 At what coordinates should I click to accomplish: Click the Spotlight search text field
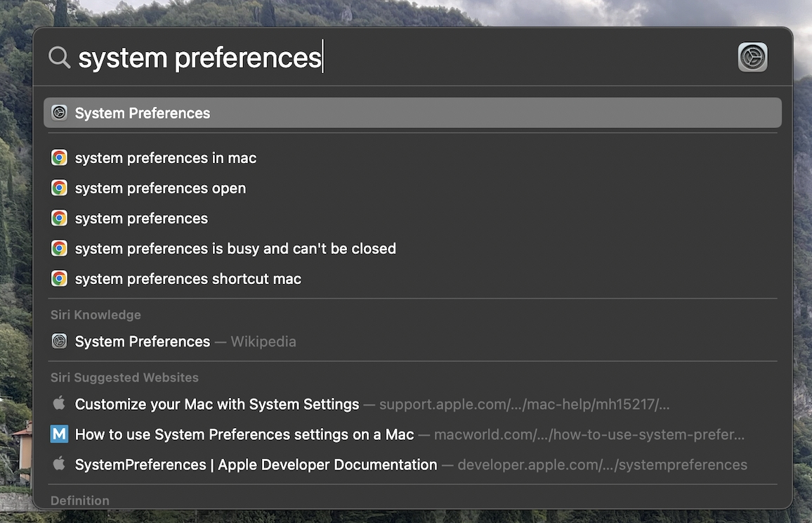click(x=404, y=57)
